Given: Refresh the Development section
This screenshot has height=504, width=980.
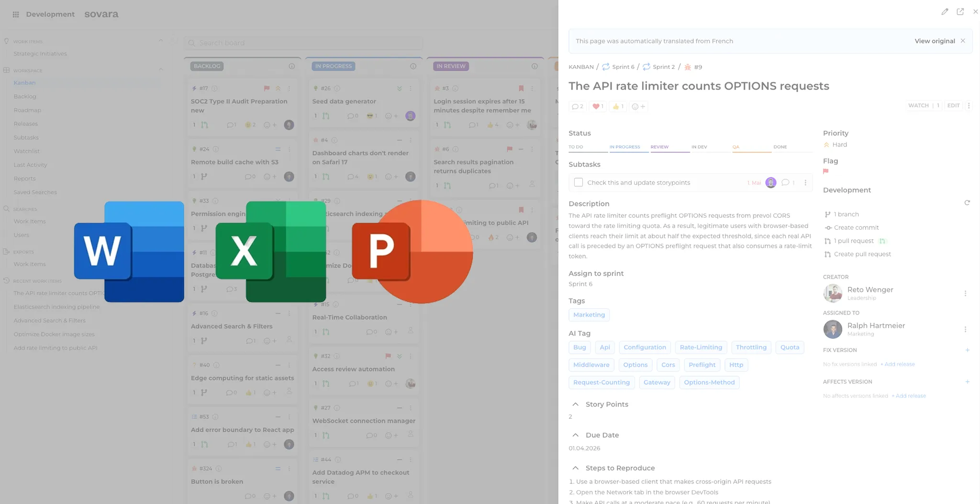Looking at the screenshot, I should click(x=967, y=202).
